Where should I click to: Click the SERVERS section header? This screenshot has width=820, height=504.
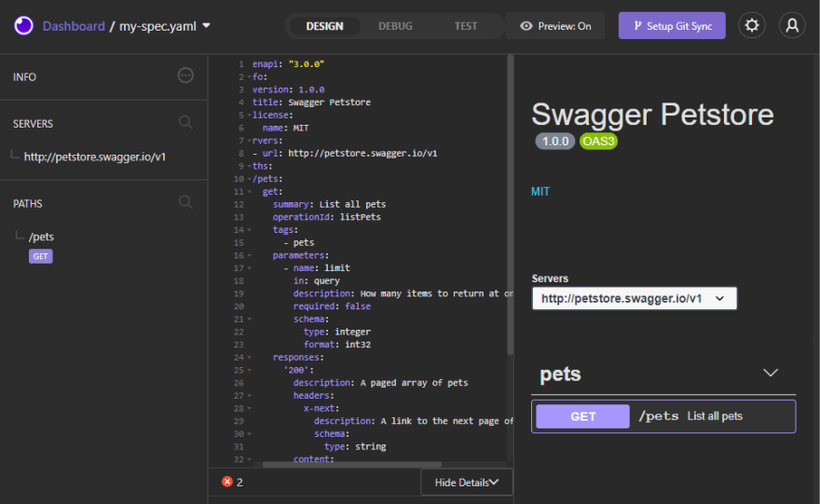[33, 124]
